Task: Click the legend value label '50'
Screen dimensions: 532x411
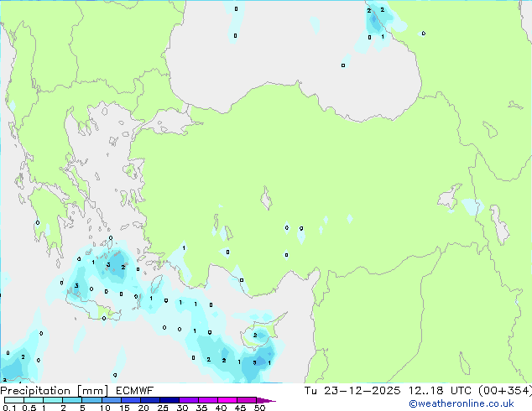Action: [259, 408]
